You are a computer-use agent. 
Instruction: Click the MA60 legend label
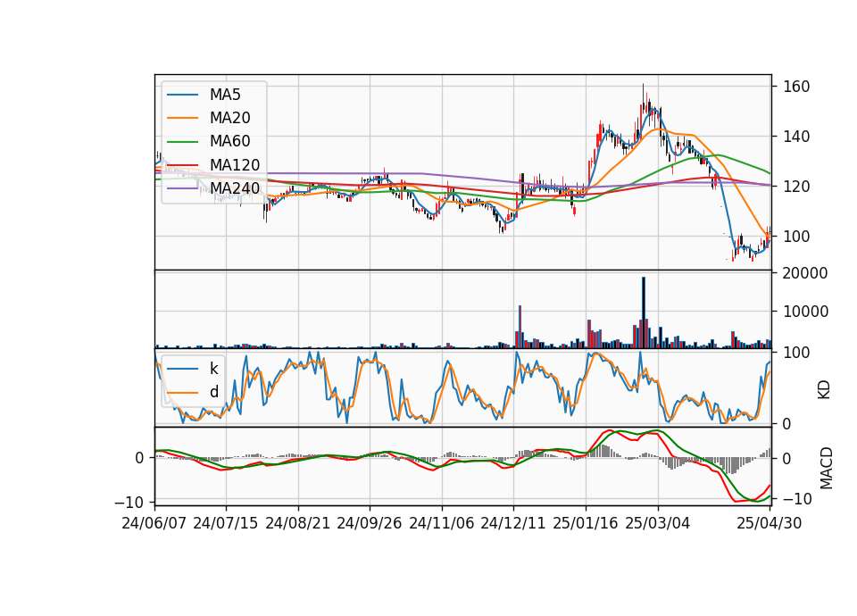[x=229, y=141]
